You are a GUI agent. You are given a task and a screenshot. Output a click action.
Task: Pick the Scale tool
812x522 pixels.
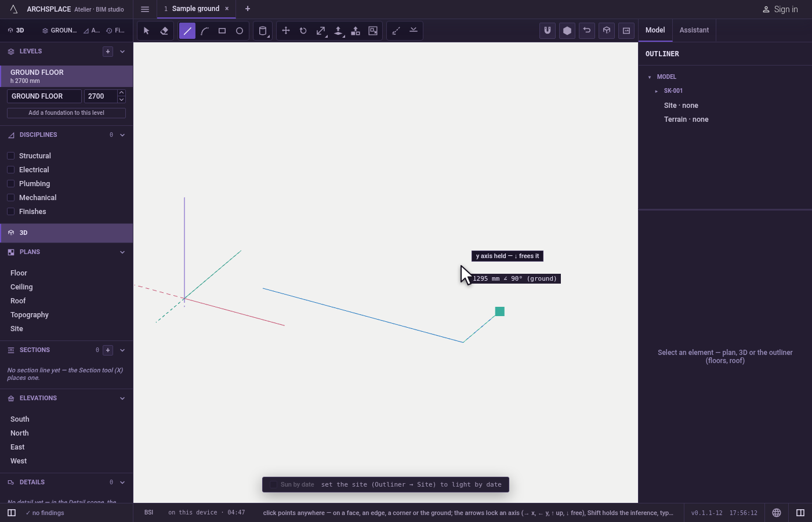pos(321,31)
